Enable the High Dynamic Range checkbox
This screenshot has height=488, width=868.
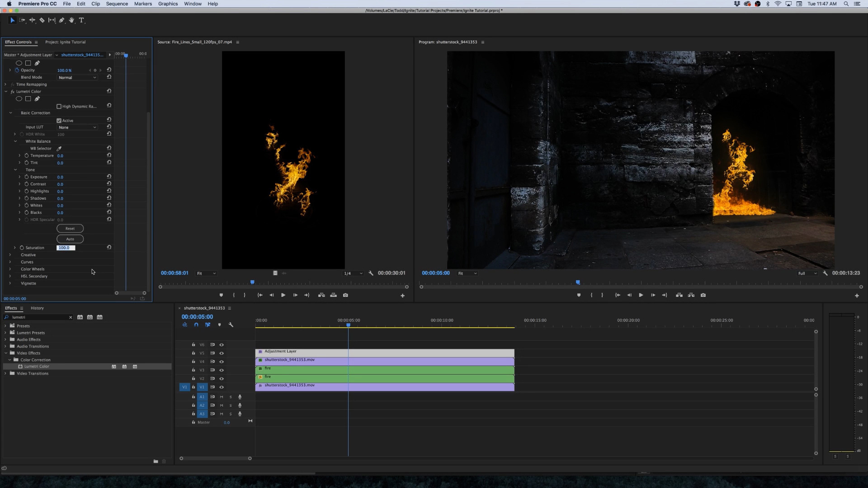(x=59, y=107)
